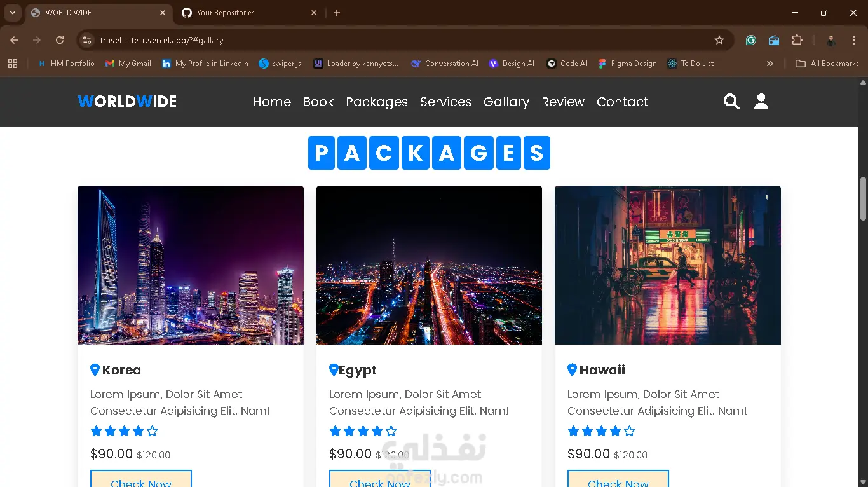
Task: Click the Korea location pin icon
Action: tap(95, 369)
